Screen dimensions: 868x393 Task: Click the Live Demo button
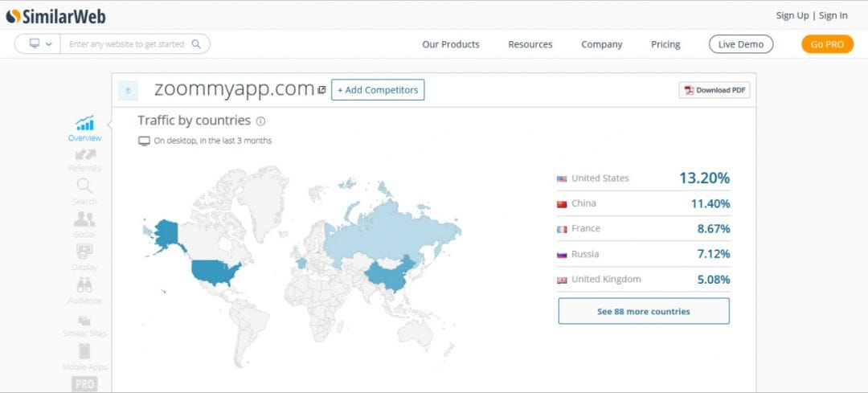click(x=741, y=44)
